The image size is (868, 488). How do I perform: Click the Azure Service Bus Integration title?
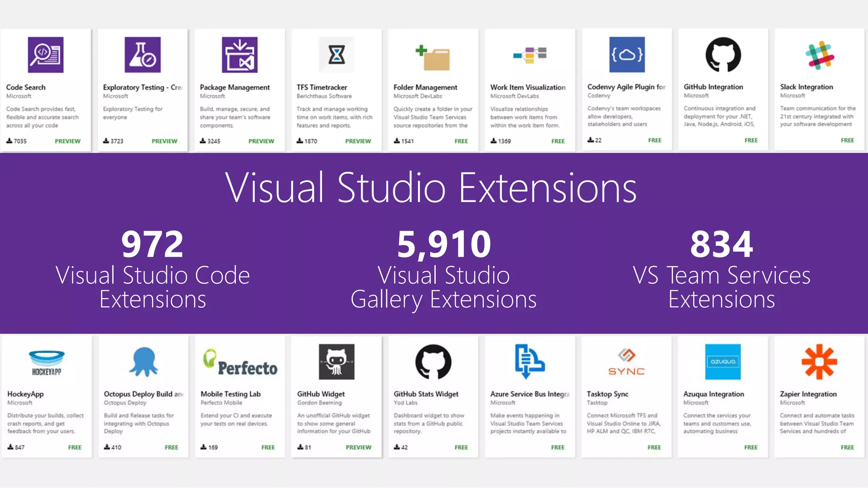point(530,394)
